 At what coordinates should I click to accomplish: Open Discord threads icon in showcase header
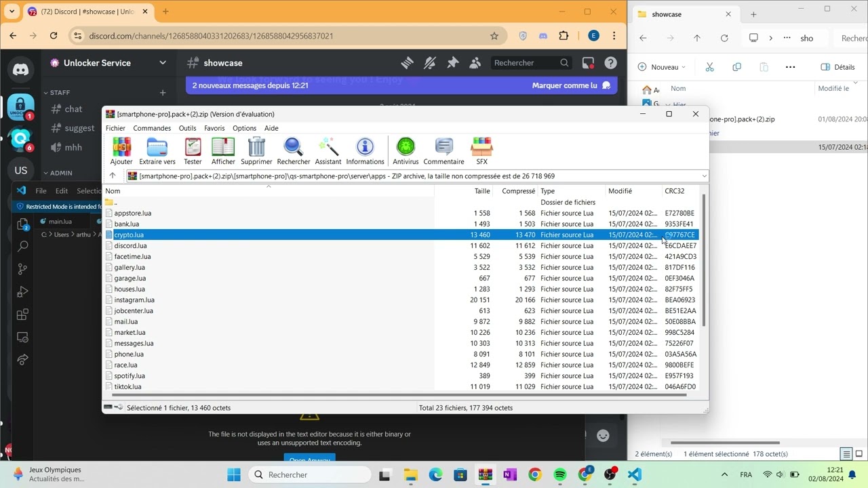coord(407,63)
